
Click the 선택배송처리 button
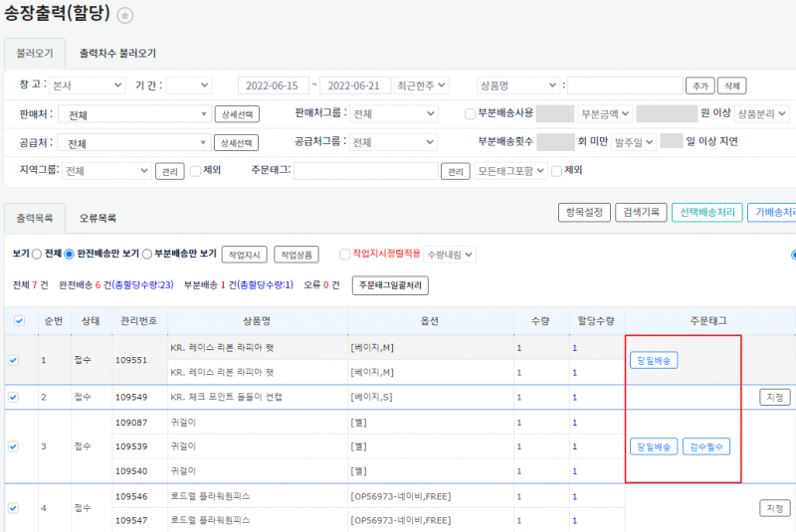click(707, 213)
